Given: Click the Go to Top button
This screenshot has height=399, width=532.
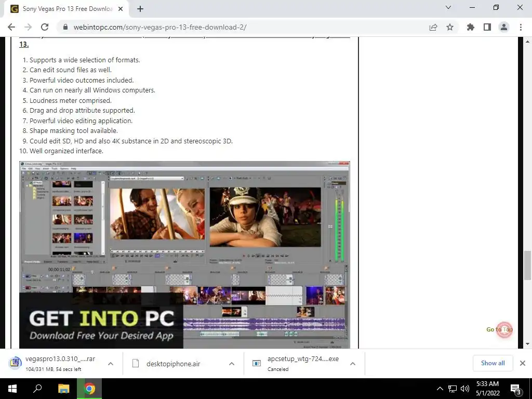Looking at the screenshot, I should coord(504,329).
